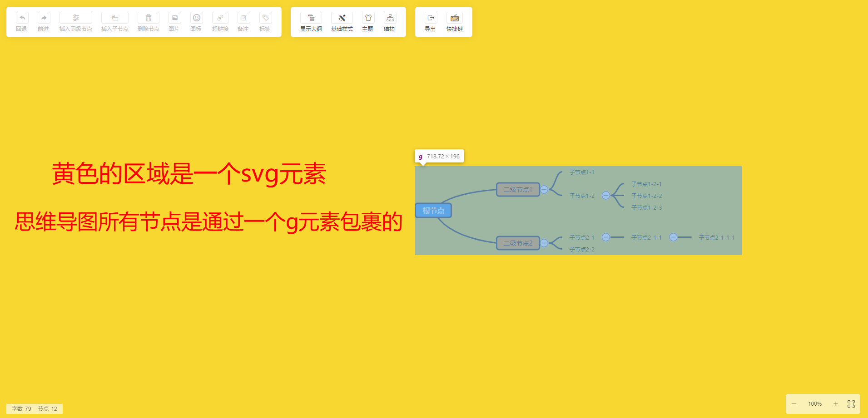Image resolution: width=868 pixels, height=418 pixels.
Task: Click the 删除节点 trash icon
Action: (149, 18)
